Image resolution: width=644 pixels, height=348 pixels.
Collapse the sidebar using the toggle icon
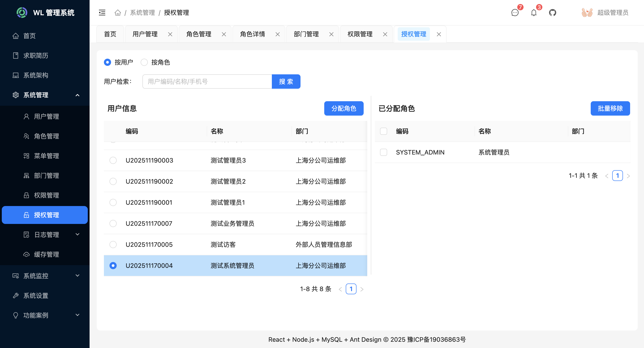[x=102, y=13]
